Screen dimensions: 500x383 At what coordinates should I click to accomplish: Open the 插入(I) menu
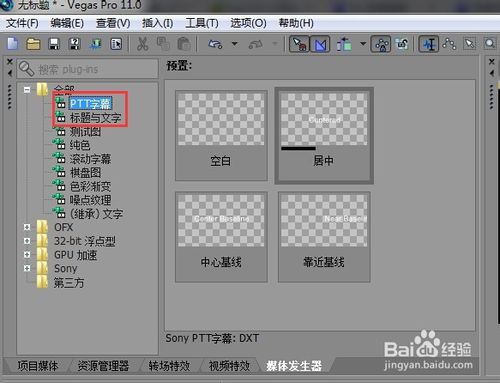pos(157,23)
